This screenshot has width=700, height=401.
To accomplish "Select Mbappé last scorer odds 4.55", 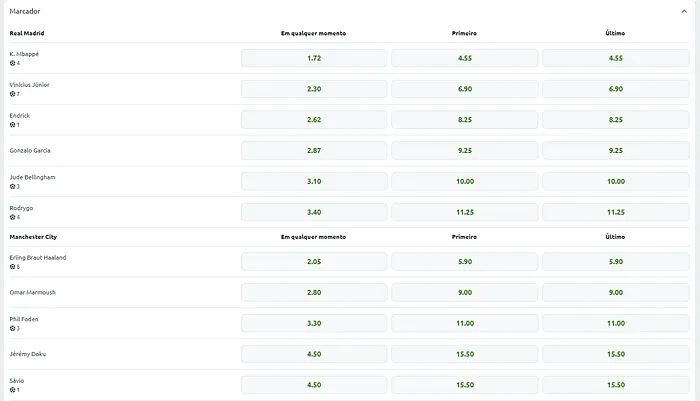I will (616, 58).
